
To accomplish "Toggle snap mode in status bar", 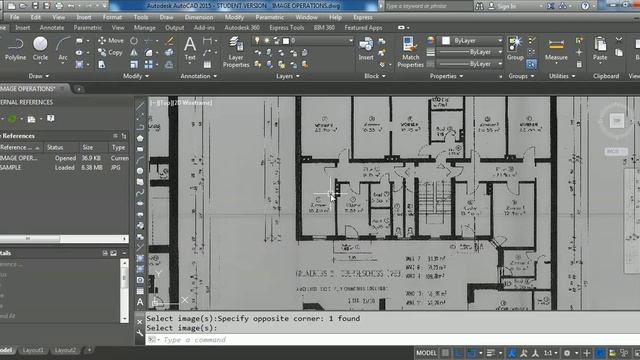I will [x=459, y=353].
